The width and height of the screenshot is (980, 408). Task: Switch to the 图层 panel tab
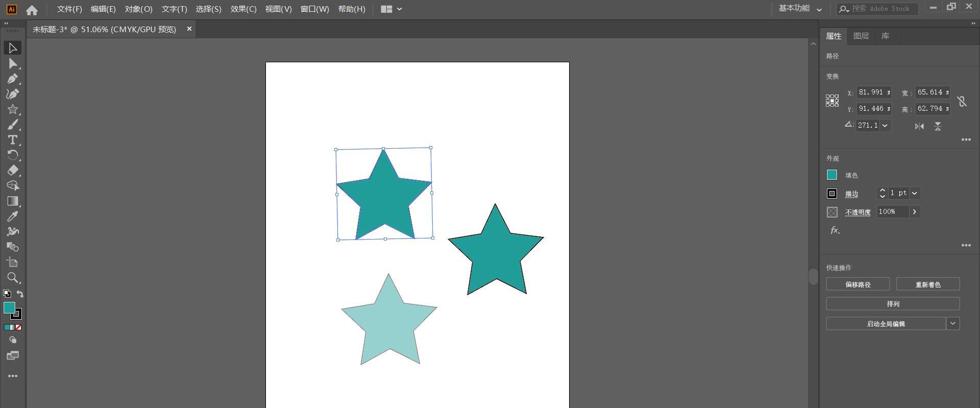click(x=861, y=36)
